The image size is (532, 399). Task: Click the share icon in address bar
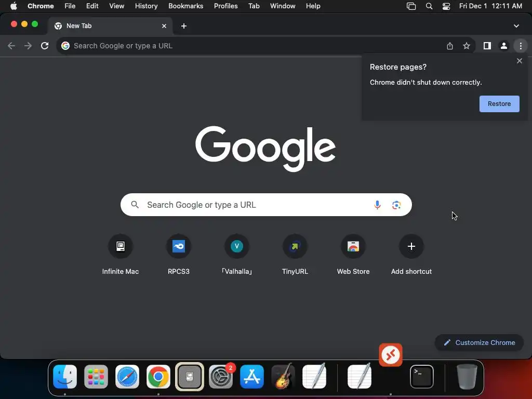pyautogui.click(x=450, y=46)
